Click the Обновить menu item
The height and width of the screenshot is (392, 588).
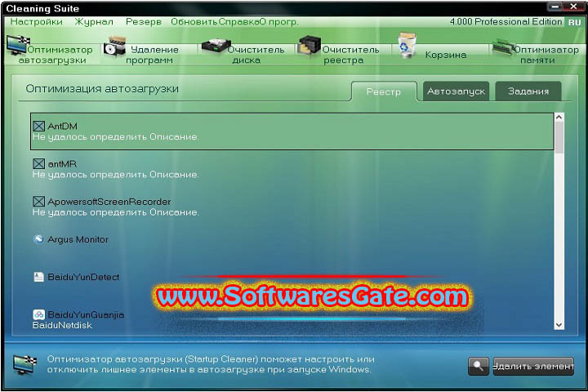pos(194,22)
